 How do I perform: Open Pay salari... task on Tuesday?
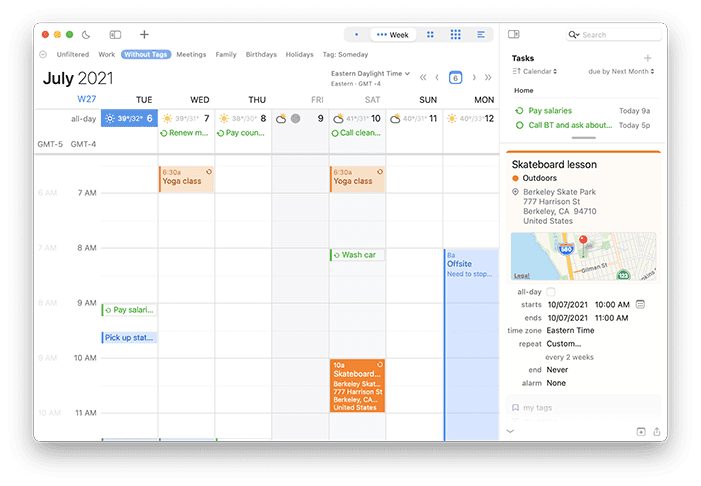[129, 310]
